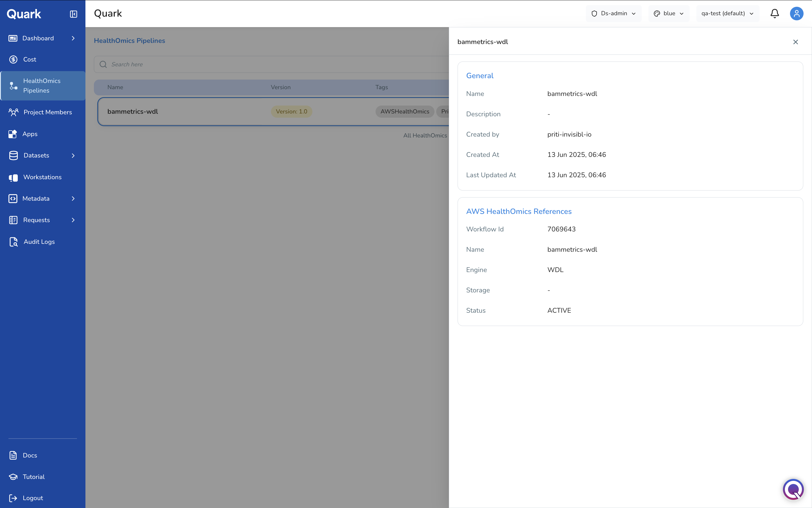
Task: Click the Quark logo
Action: [x=24, y=14]
